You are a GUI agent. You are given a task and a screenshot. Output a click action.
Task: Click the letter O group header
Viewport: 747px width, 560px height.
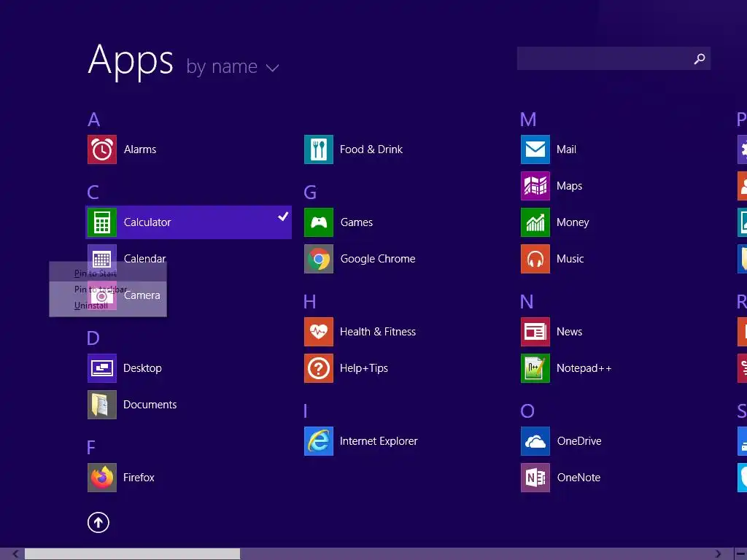[527, 411]
